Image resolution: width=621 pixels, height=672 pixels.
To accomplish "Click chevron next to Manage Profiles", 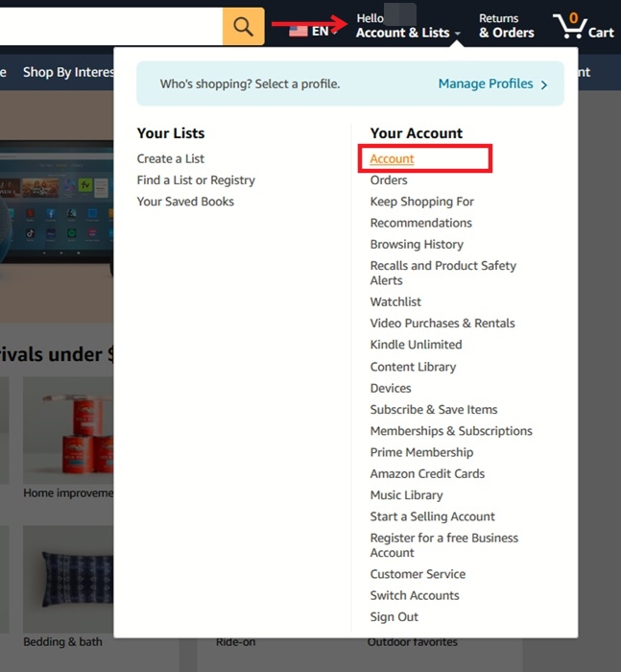I will tap(544, 84).
